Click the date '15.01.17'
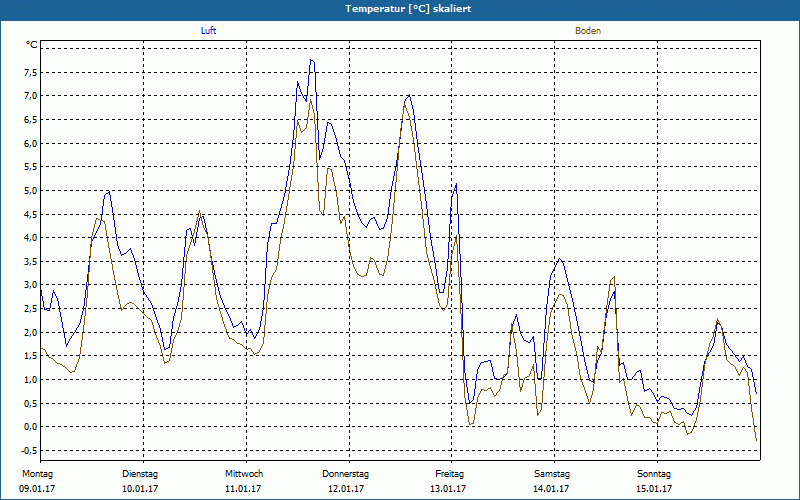 tap(654, 489)
